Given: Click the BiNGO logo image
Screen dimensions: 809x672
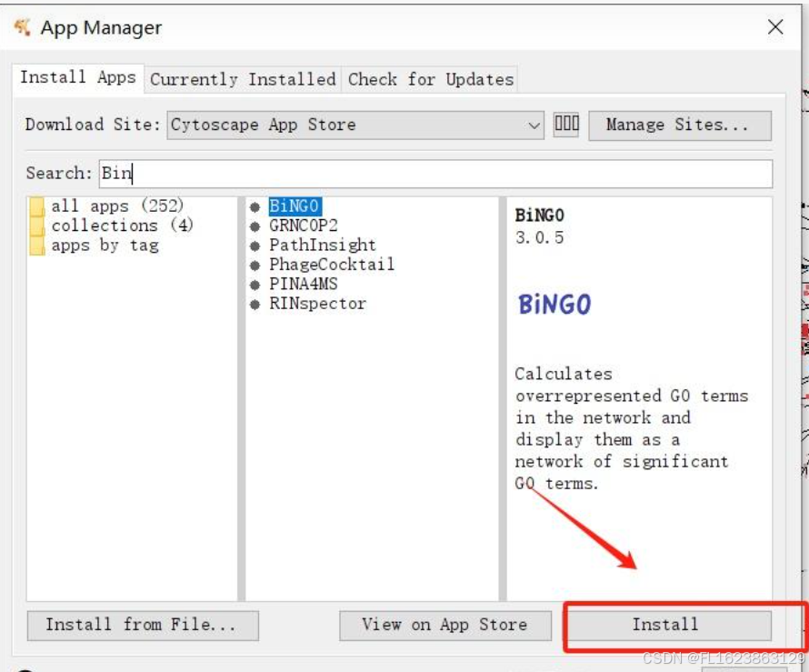Looking at the screenshot, I should 554,304.
